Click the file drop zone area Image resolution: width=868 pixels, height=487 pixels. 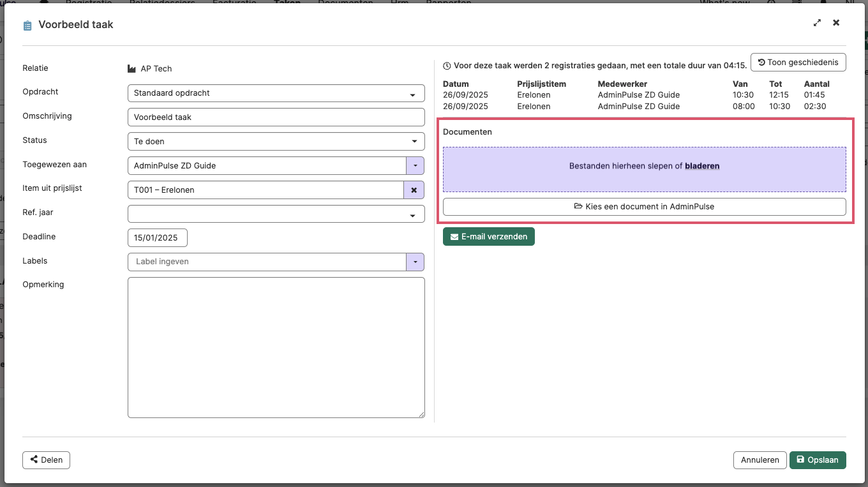click(x=645, y=170)
